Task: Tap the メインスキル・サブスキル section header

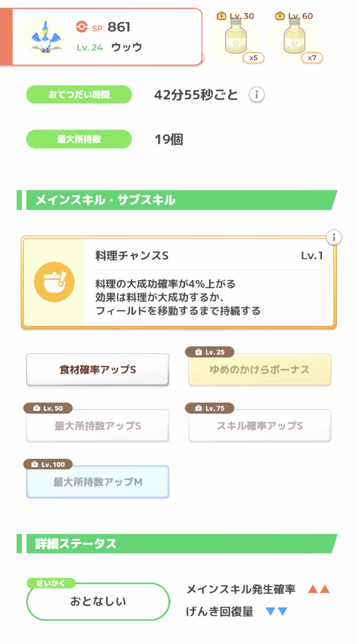Action: click(178, 200)
